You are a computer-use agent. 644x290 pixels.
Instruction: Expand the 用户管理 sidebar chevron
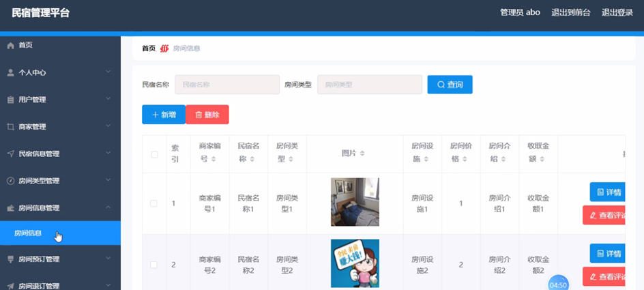coord(108,98)
